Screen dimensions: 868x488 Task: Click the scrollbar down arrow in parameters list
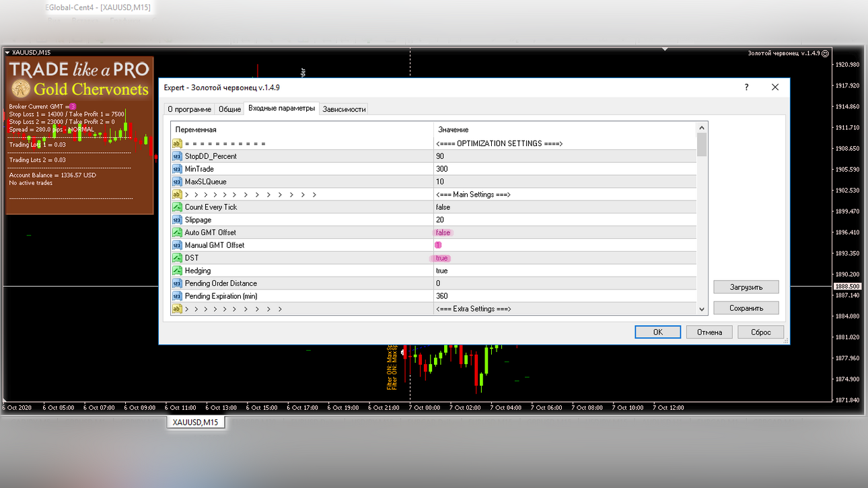tap(702, 309)
